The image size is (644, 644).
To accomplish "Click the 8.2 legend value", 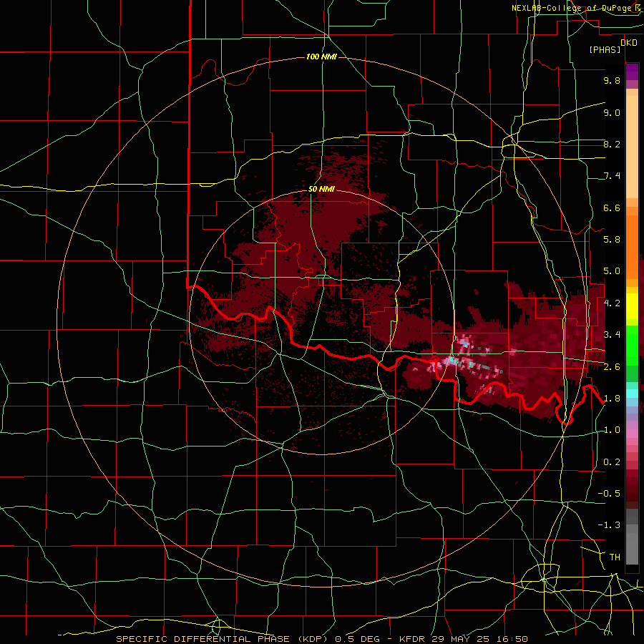I will (x=612, y=144).
